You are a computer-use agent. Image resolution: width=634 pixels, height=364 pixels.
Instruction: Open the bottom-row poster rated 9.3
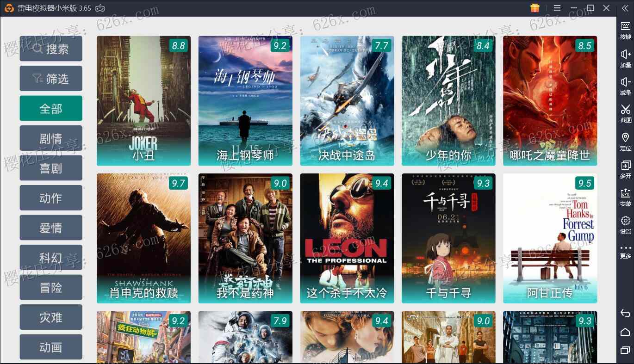click(x=550, y=337)
